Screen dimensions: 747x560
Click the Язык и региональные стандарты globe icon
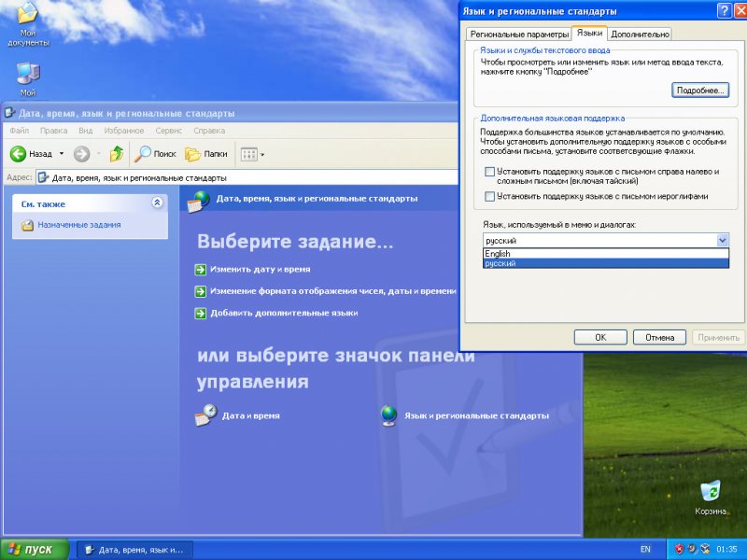pos(388,415)
